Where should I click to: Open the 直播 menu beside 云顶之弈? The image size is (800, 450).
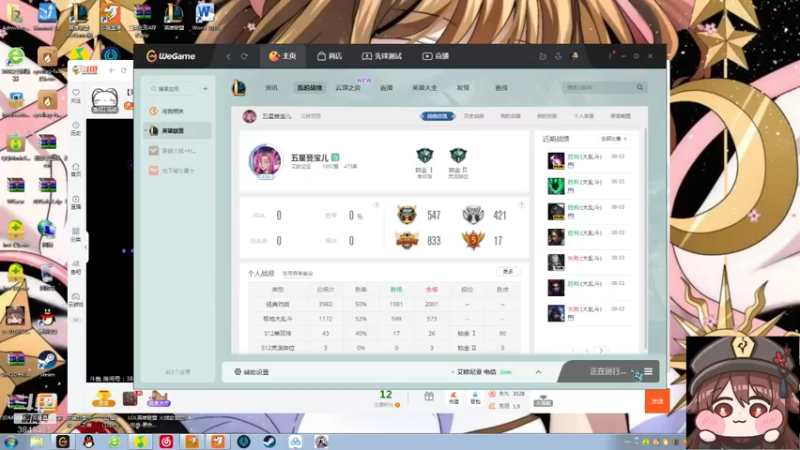click(386, 88)
